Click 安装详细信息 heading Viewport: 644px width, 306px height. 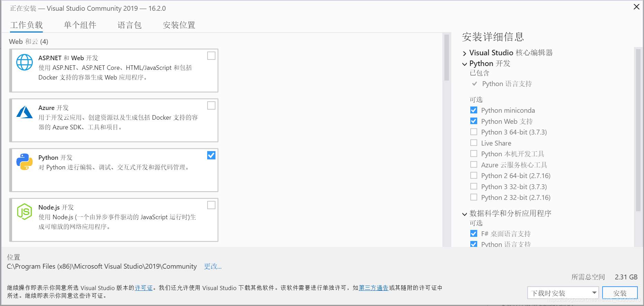(493, 37)
